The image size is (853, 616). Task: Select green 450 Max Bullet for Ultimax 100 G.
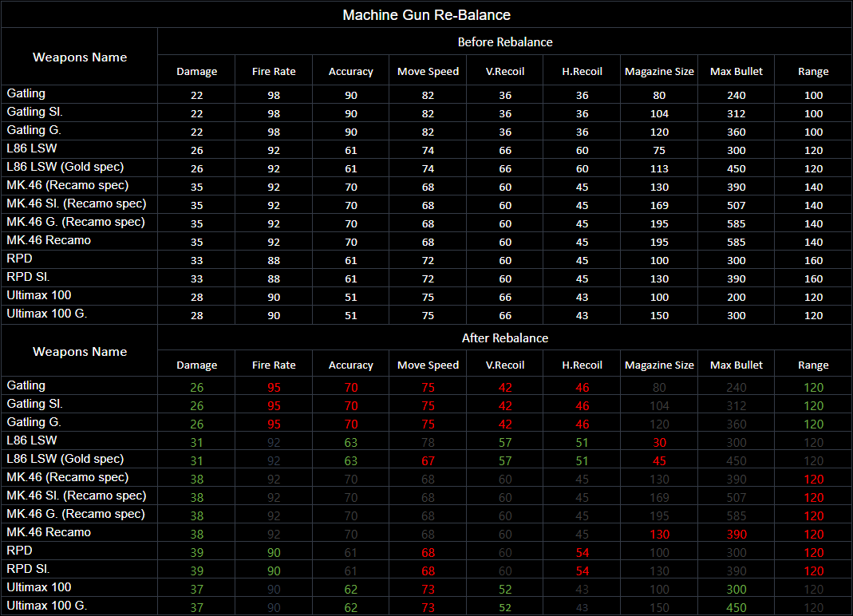pos(736,608)
